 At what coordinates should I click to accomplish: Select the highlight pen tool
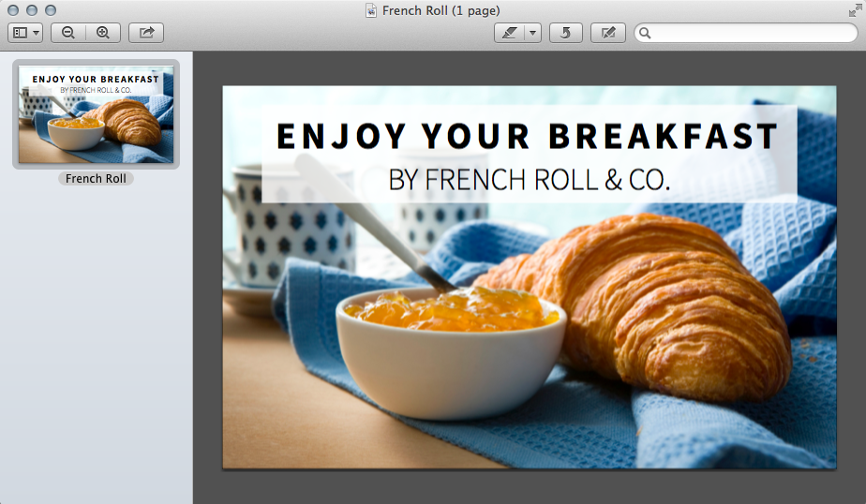point(509,33)
